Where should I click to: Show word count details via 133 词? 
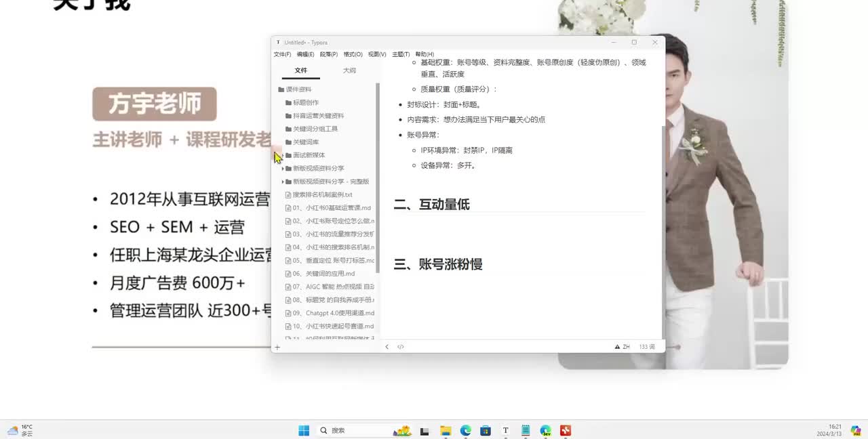[x=647, y=347]
